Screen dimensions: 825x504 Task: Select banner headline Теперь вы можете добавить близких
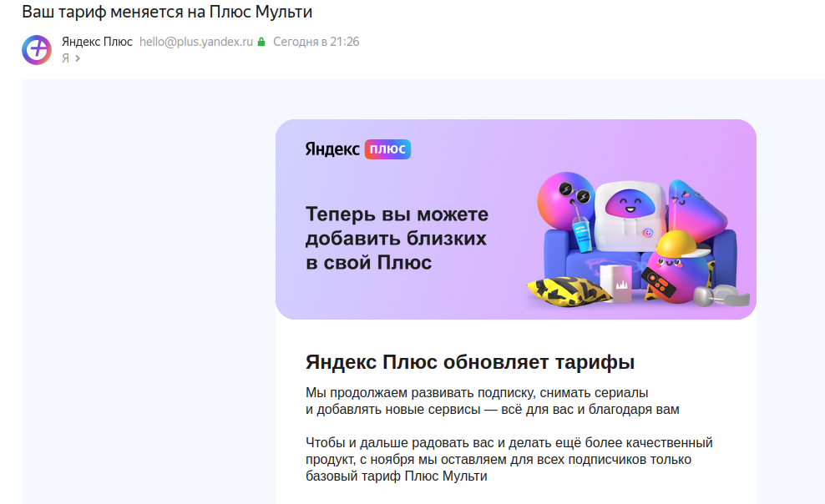[x=397, y=238]
